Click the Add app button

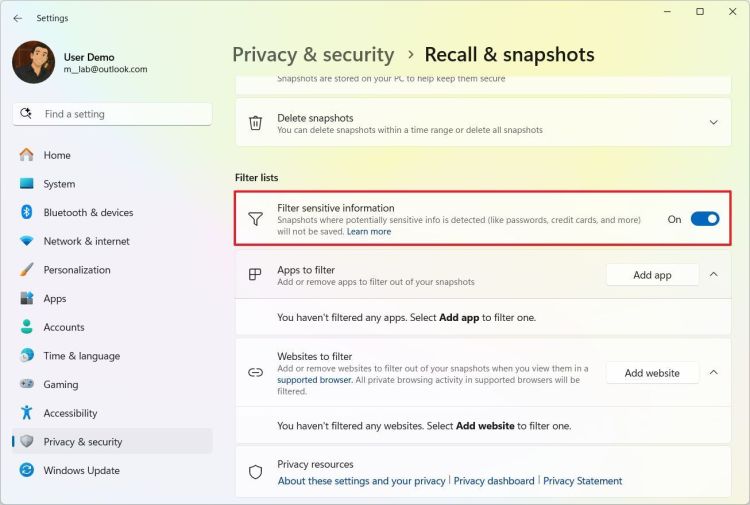click(652, 275)
